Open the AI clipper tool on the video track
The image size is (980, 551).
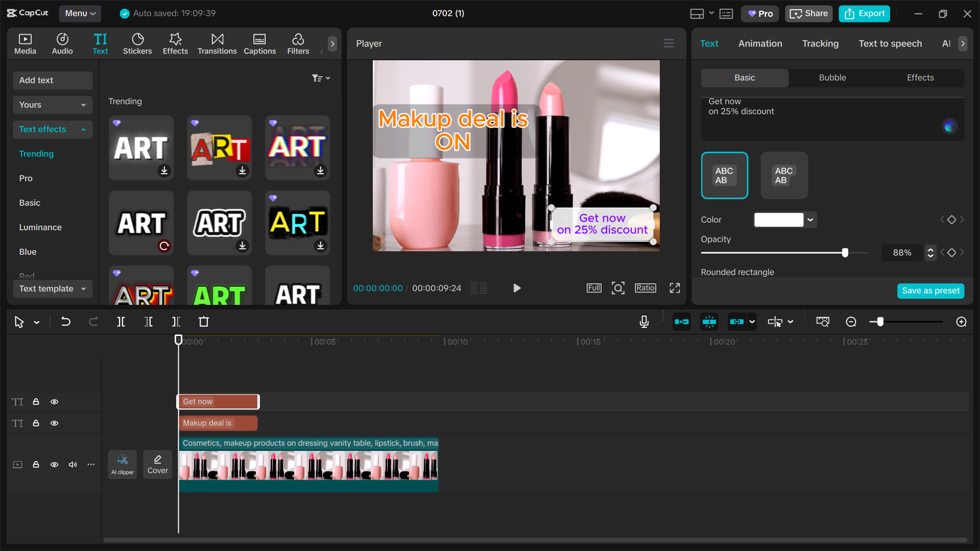click(122, 464)
